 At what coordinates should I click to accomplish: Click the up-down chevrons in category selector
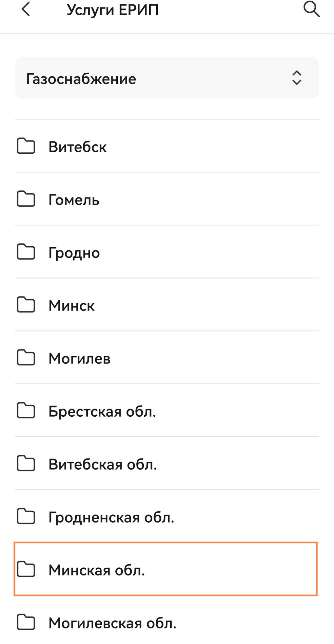coord(297,78)
